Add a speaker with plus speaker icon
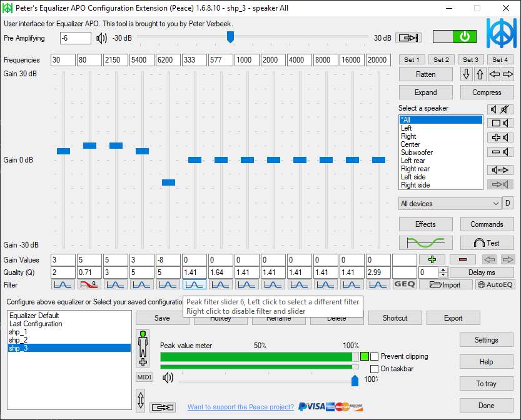521x420 pixels. coord(500,137)
